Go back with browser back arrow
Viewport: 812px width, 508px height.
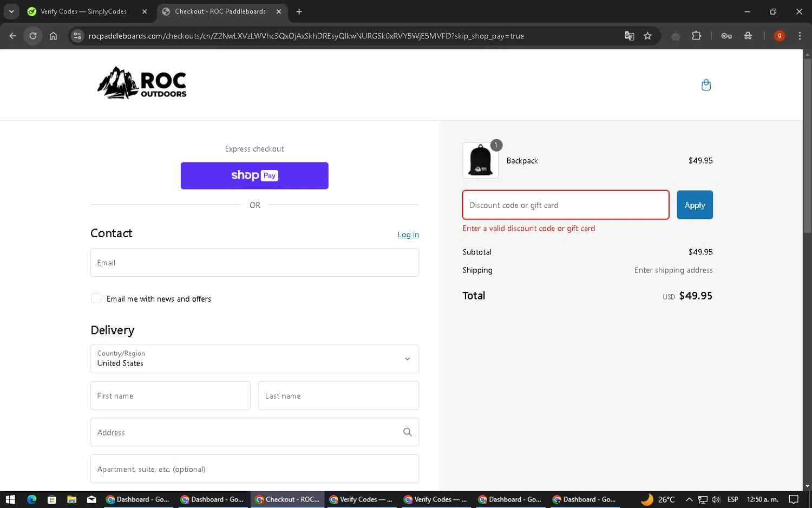(x=12, y=36)
